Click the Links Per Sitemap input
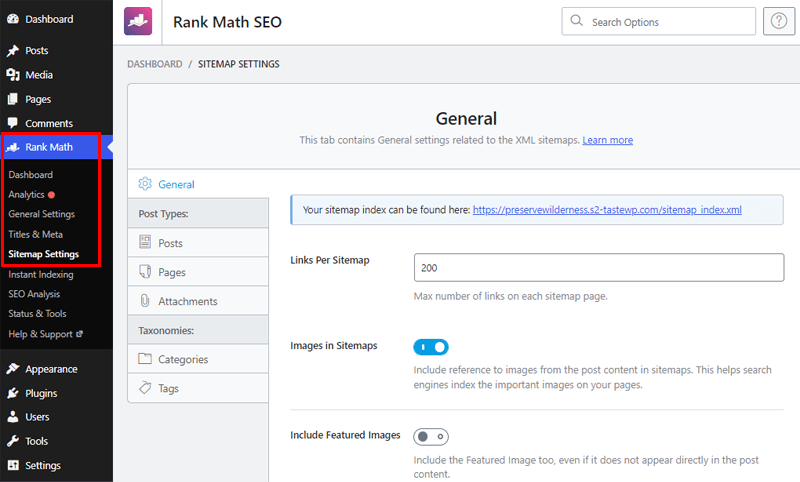 pos(599,268)
